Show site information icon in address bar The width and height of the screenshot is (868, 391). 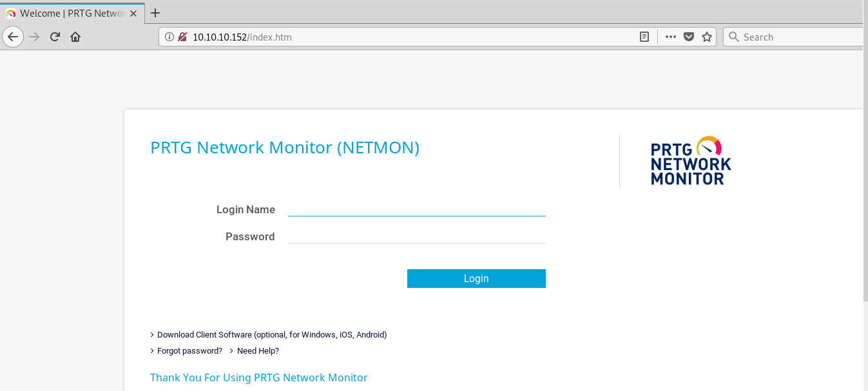[x=169, y=37]
